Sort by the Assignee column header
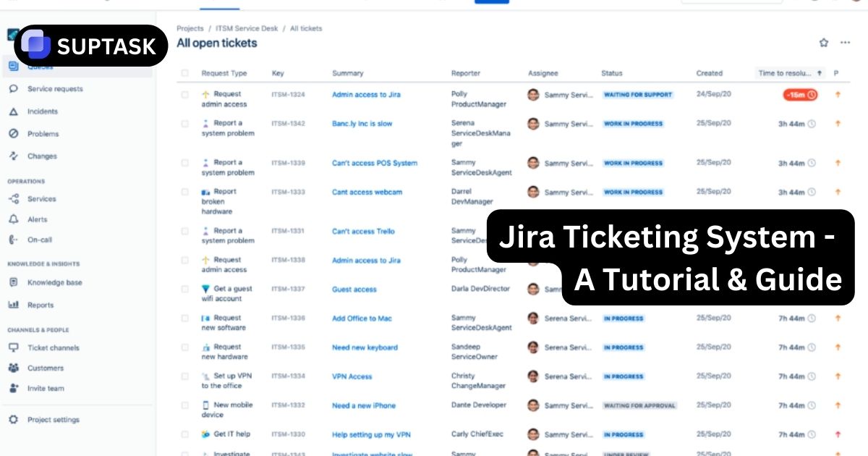 pos(543,73)
